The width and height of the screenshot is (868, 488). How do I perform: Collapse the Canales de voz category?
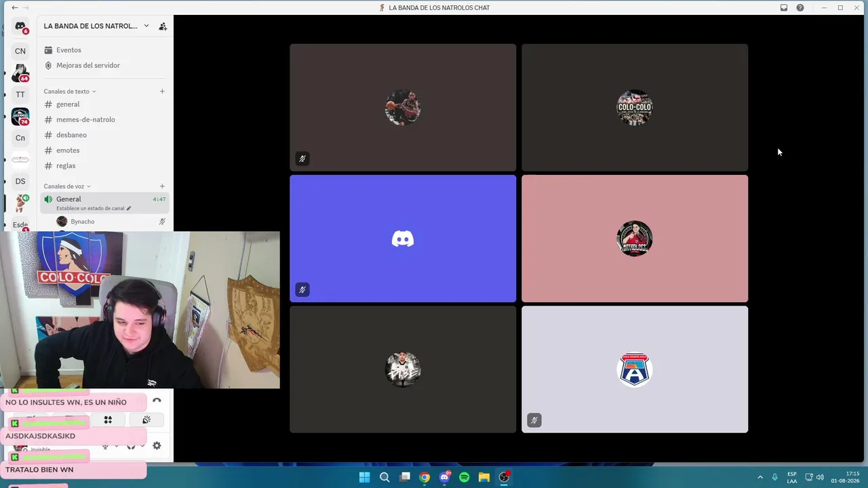pos(67,186)
